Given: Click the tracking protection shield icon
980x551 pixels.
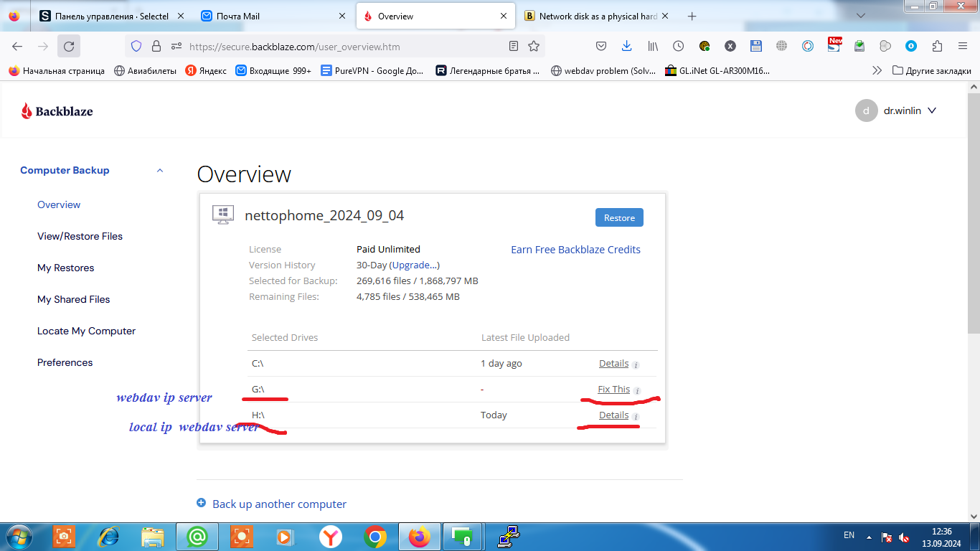Looking at the screenshot, I should [136, 46].
